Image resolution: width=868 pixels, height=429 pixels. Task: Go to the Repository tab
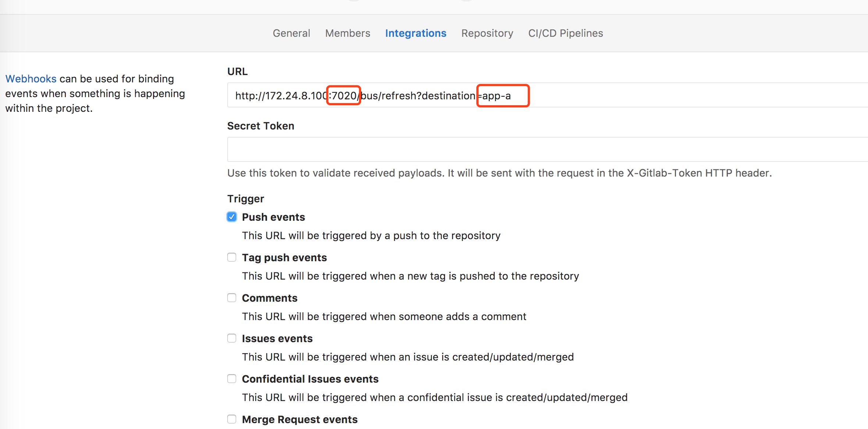[x=487, y=33]
